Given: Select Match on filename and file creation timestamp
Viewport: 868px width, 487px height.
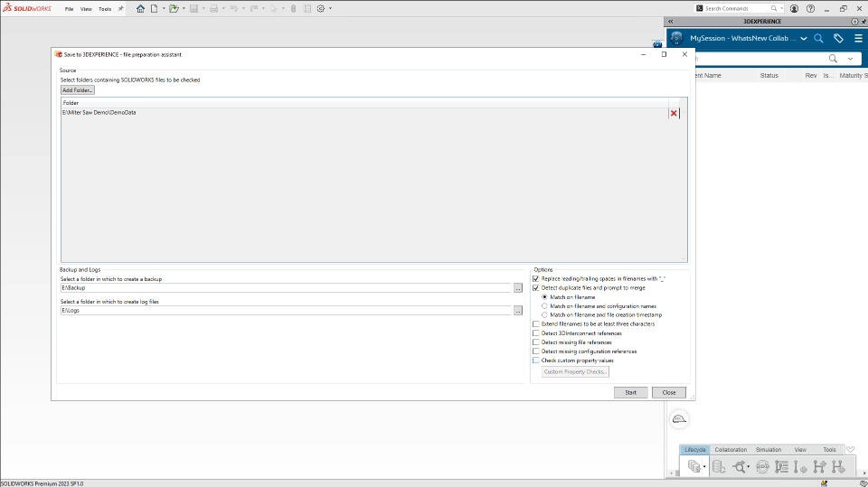Looking at the screenshot, I should (x=544, y=315).
